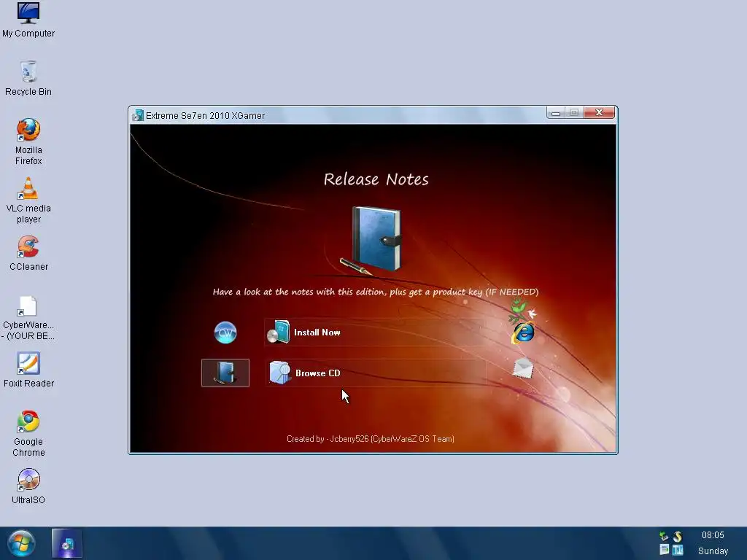This screenshot has width=747, height=560.
Task: Click the Release Notes heading
Action: click(376, 179)
